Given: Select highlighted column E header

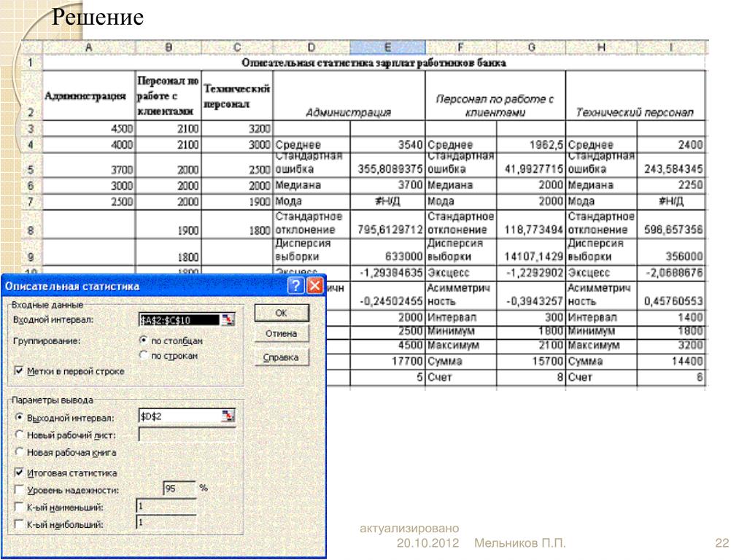Looking at the screenshot, I should (387, 47).
